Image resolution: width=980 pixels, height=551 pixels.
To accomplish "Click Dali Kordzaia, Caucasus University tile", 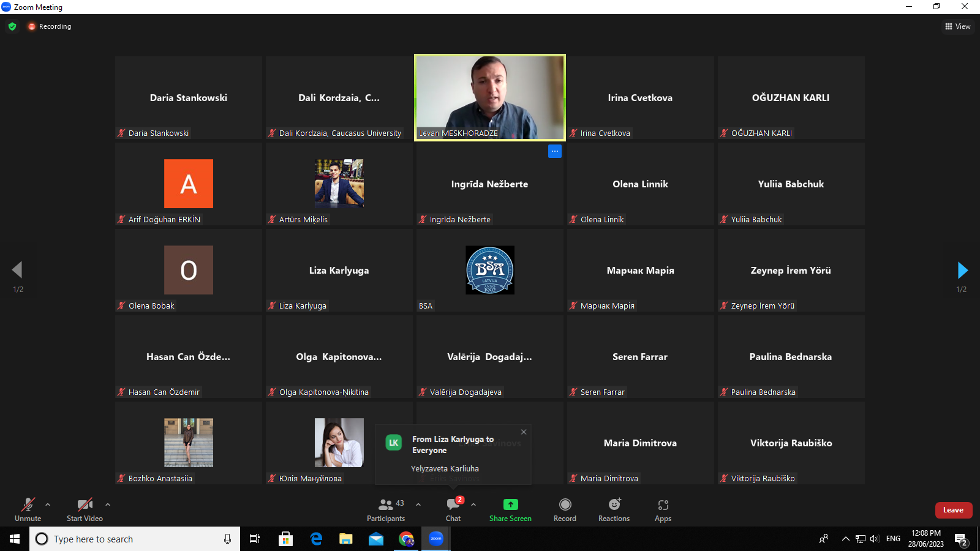I will pyautogui.click(x=339, y=98).
